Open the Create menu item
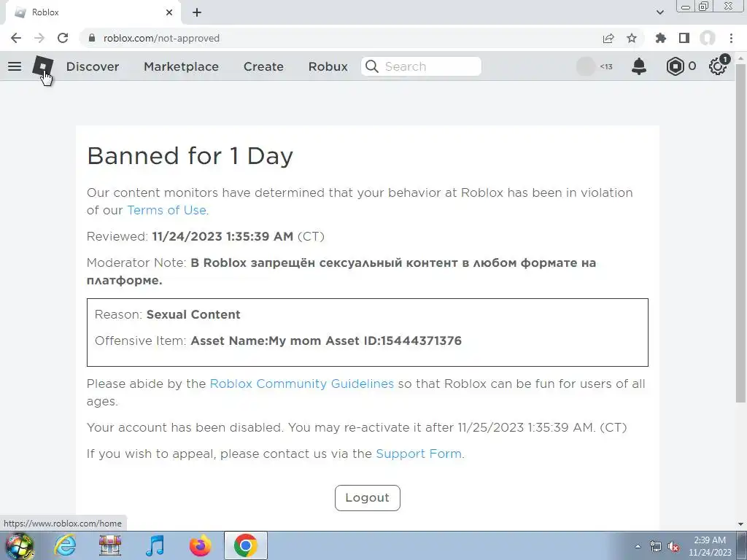The width and height of the screenshot is (747, 560). click(263, 66)
